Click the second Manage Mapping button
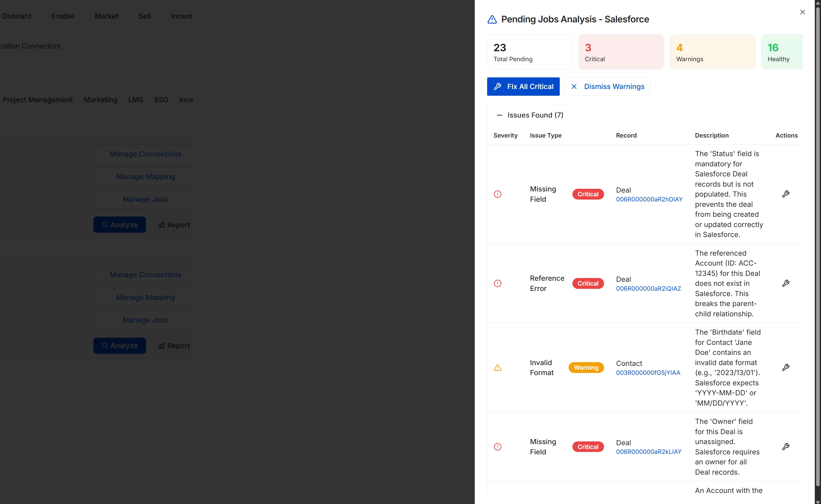Viewport: 821px width, 504px height. coord(144,297)
